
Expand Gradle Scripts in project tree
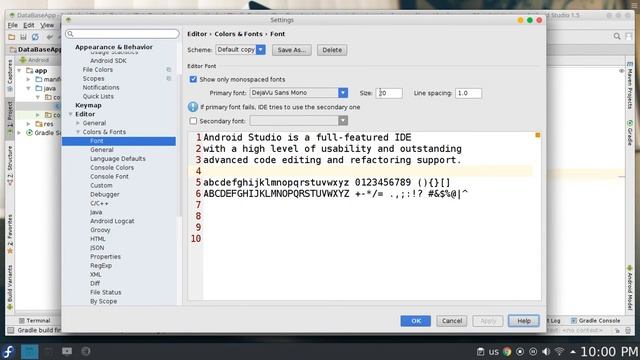pos(19,133)
